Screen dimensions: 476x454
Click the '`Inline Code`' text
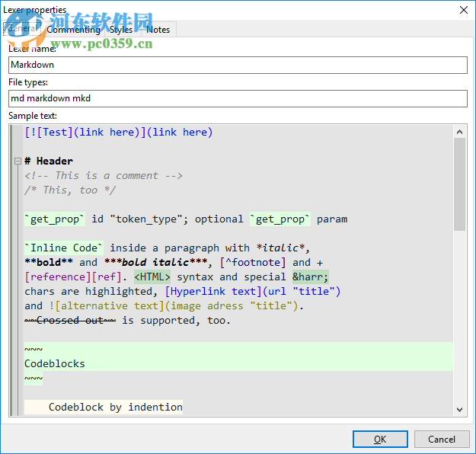click(x=64, y=248)
